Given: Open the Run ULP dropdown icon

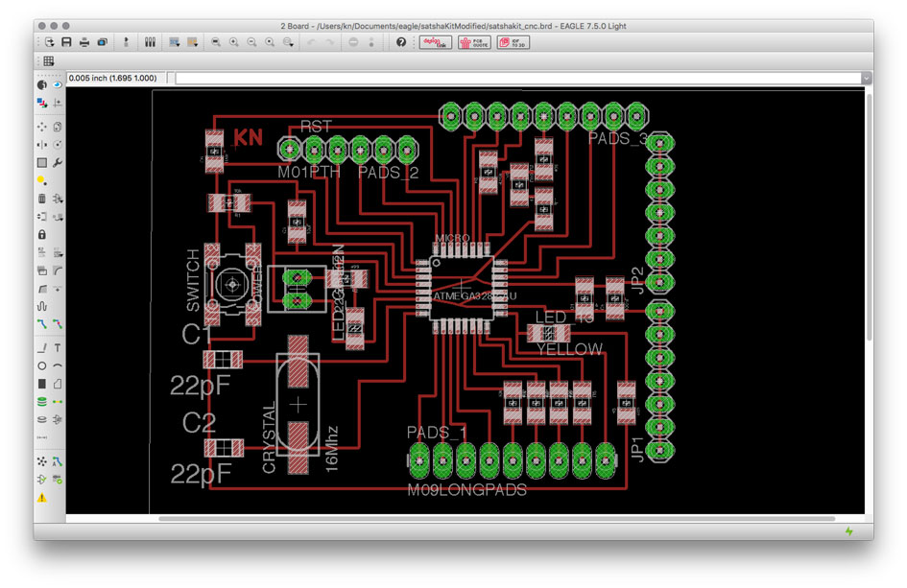Looking at the screenshot, I should click(193, 42).
